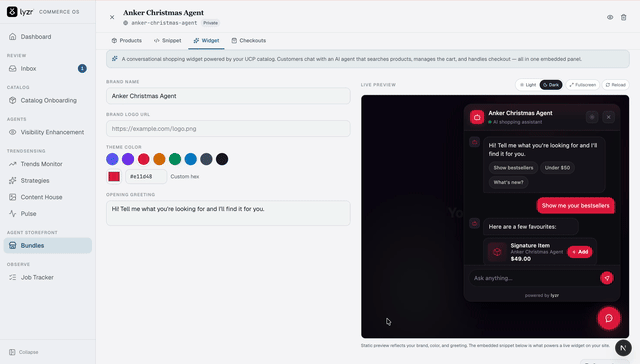The height and width of the screenshot is (364, 640).
Task: Choose the orange theme color swatch
Action: (159, 159)
